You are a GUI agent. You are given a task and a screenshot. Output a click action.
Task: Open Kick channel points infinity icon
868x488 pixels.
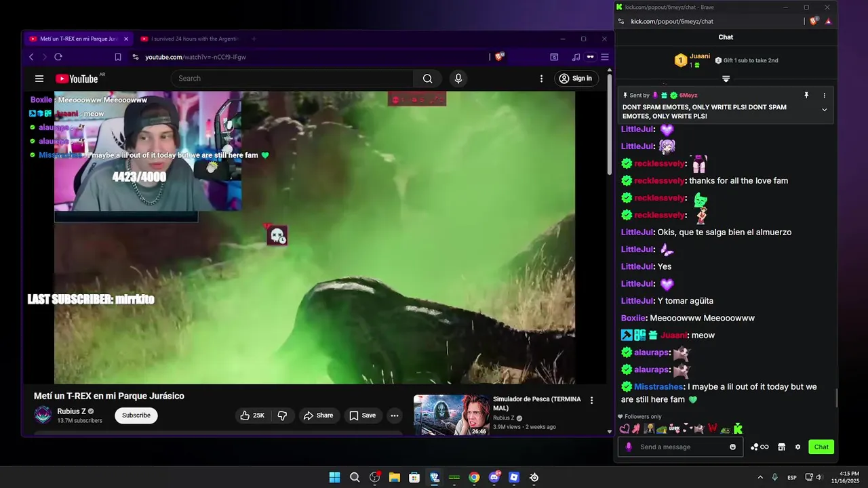(x=759, y=447)
